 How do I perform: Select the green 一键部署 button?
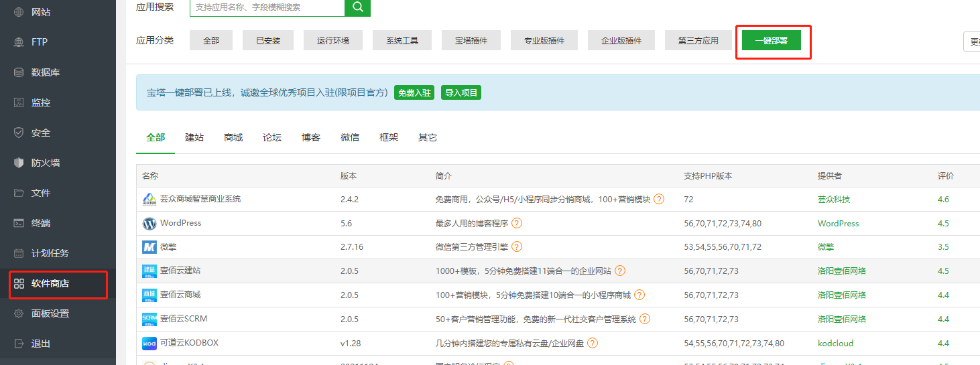[x=772, y=41]
